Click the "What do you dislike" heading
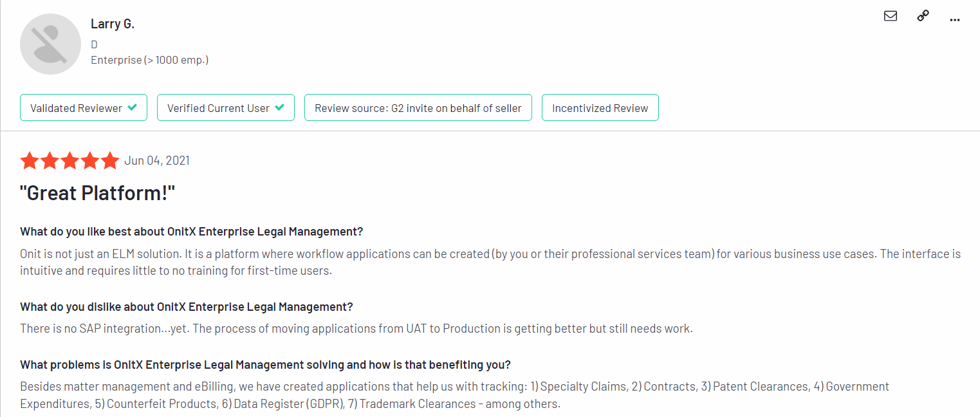The image size is (980, 417). click(187, 307)
